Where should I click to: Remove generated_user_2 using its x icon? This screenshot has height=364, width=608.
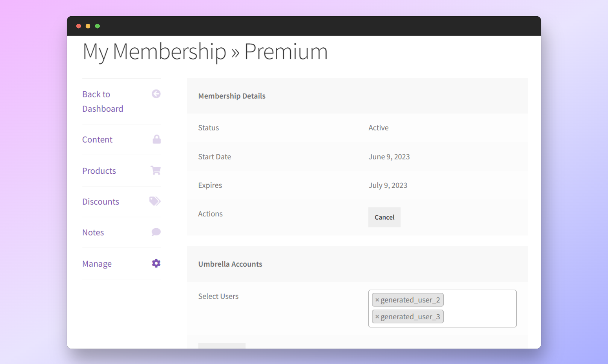point(377,300)
